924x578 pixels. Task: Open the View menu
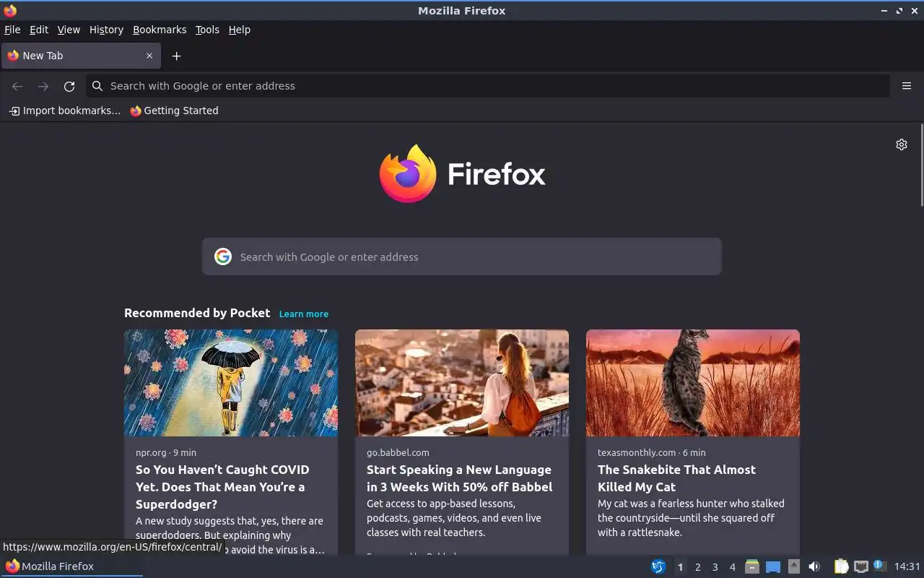[x=69, y=30]
